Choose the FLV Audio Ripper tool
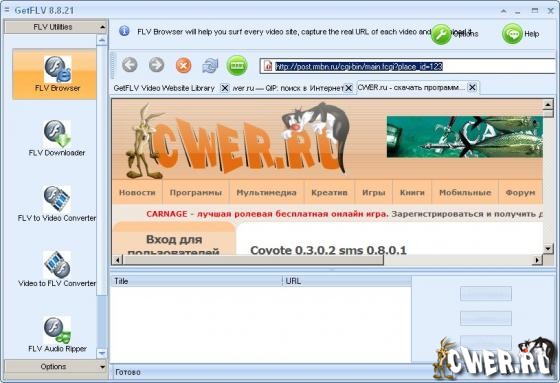This screenshot has height=383, width=560. click(57, 334)
